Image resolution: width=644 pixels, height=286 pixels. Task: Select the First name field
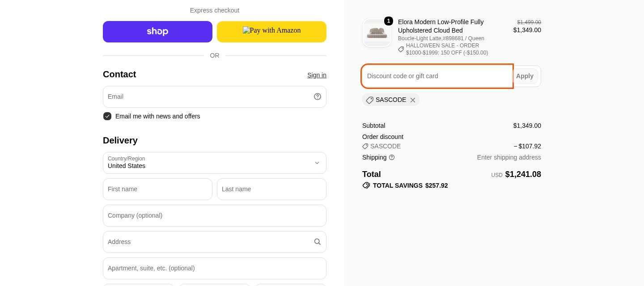(x=157, y=189)
